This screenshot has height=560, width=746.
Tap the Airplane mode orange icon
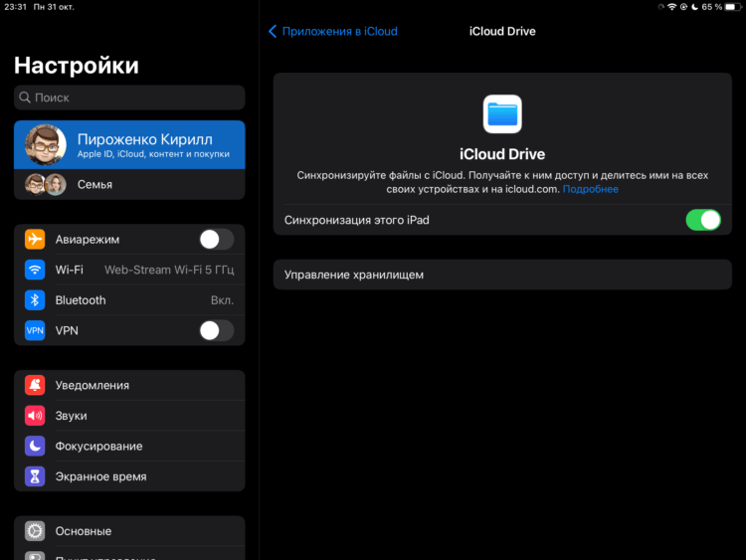(x=35, y=239)
